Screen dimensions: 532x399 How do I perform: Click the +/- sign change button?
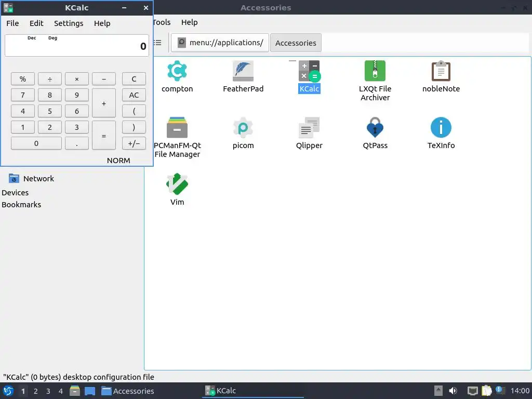click(134, 143)
